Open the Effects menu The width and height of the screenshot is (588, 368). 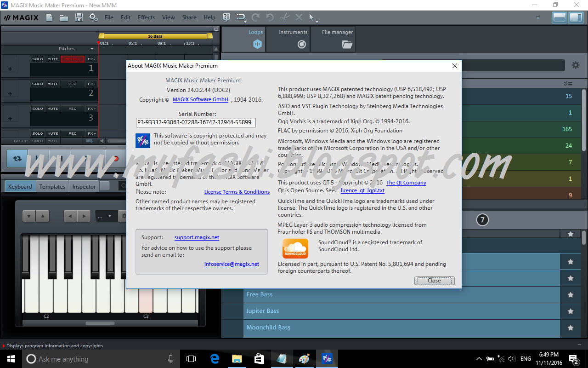click(x=146, y=17)
